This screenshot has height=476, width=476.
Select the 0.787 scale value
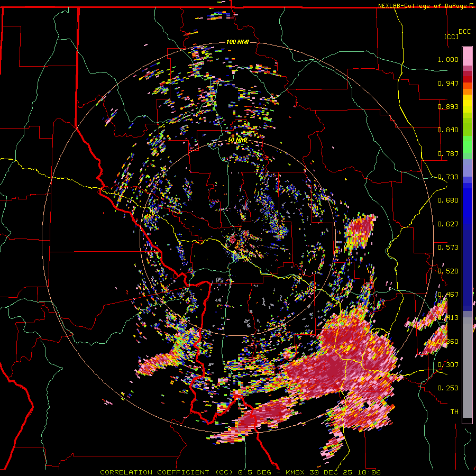point(448,153)
